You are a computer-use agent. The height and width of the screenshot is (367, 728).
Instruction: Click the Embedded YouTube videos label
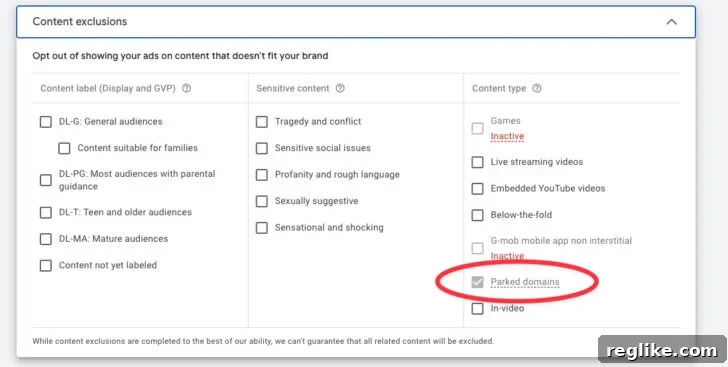[548, 189]
